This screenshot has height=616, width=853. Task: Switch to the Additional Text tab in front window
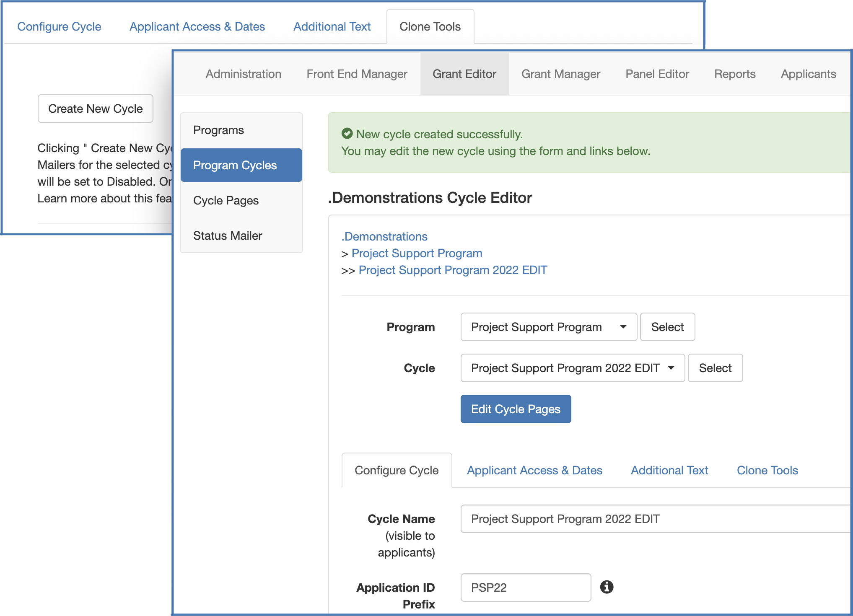669,470
